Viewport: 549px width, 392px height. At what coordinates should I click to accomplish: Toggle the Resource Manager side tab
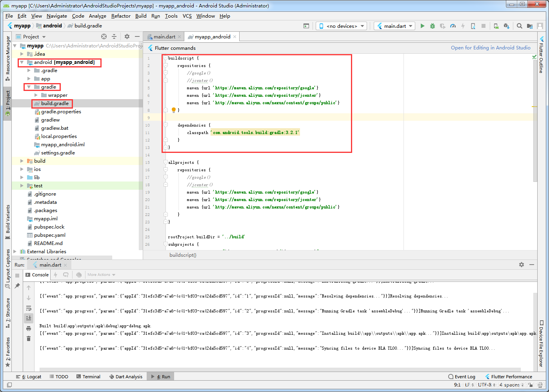(7, 58)
